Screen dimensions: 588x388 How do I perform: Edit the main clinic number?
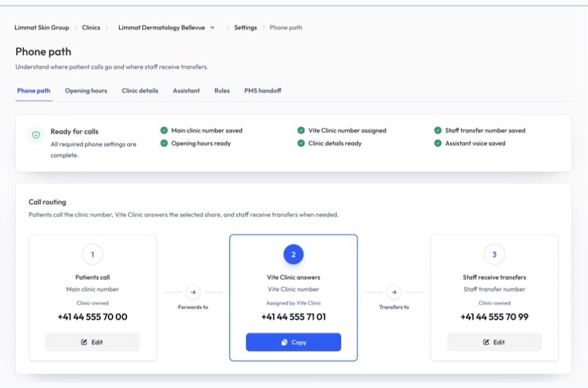click(93, 342)
